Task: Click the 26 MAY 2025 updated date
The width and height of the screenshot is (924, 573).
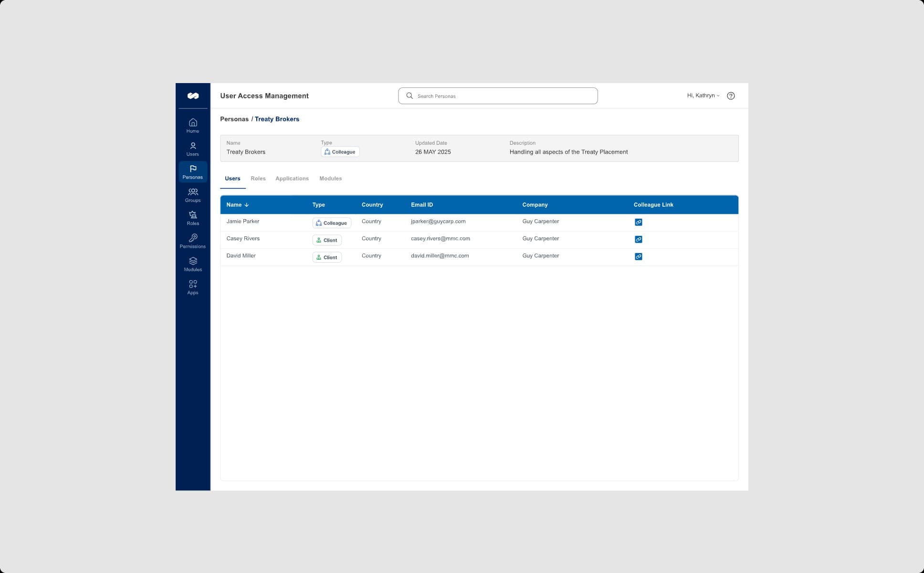Action: (433, 152)
